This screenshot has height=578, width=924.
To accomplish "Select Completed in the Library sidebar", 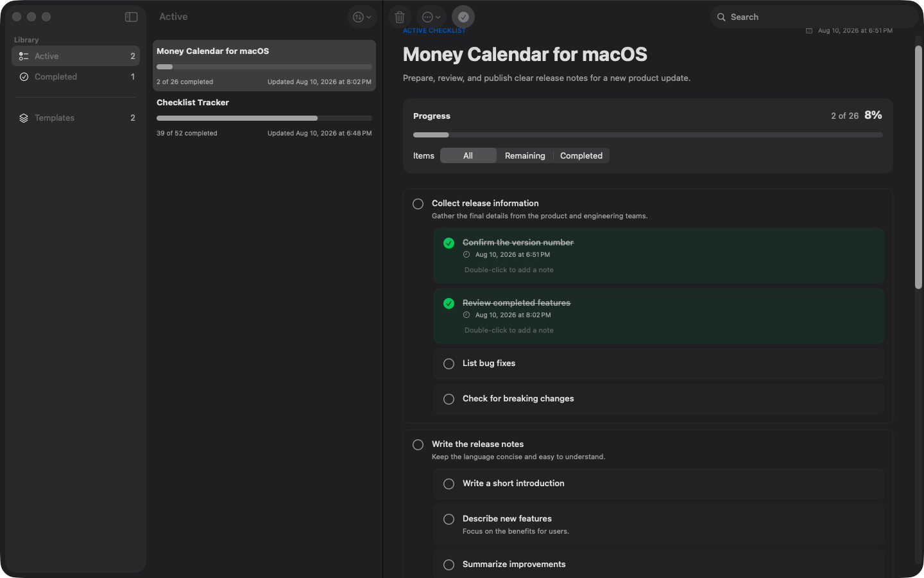I will [76, 76].
